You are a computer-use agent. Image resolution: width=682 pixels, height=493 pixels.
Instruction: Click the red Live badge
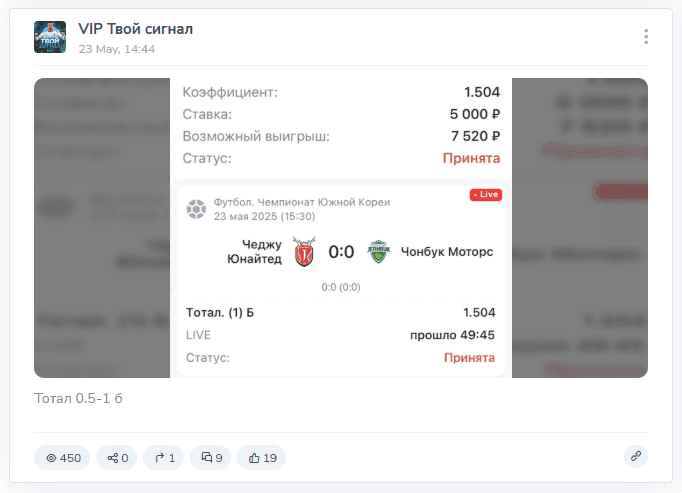[x=486, y=195]
